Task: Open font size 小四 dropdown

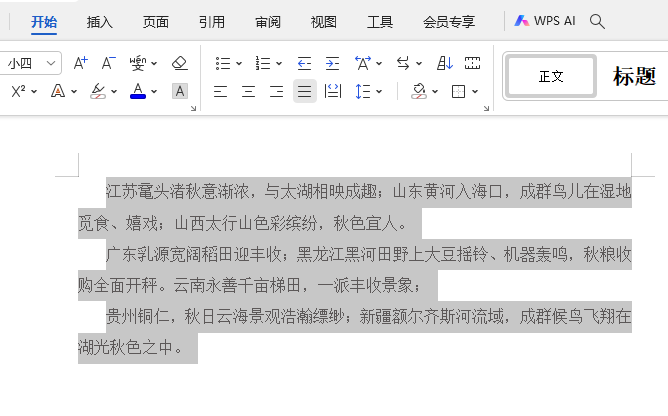Action: (x=51, y=64)
